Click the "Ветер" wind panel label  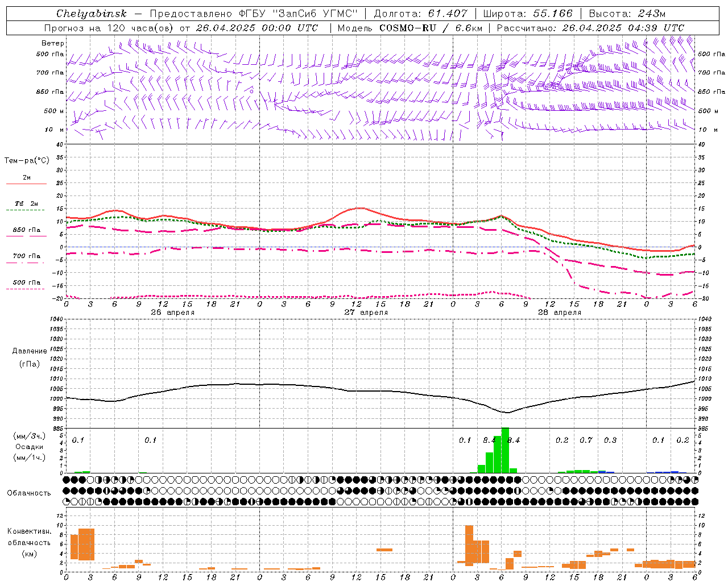[53, 43]
